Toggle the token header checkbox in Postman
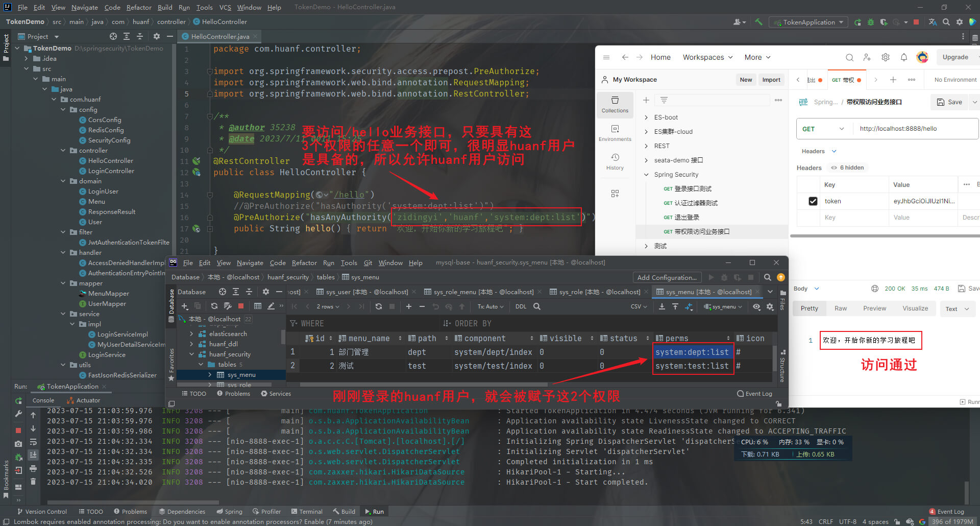The image size is (980, 526). tap(813, 201)
